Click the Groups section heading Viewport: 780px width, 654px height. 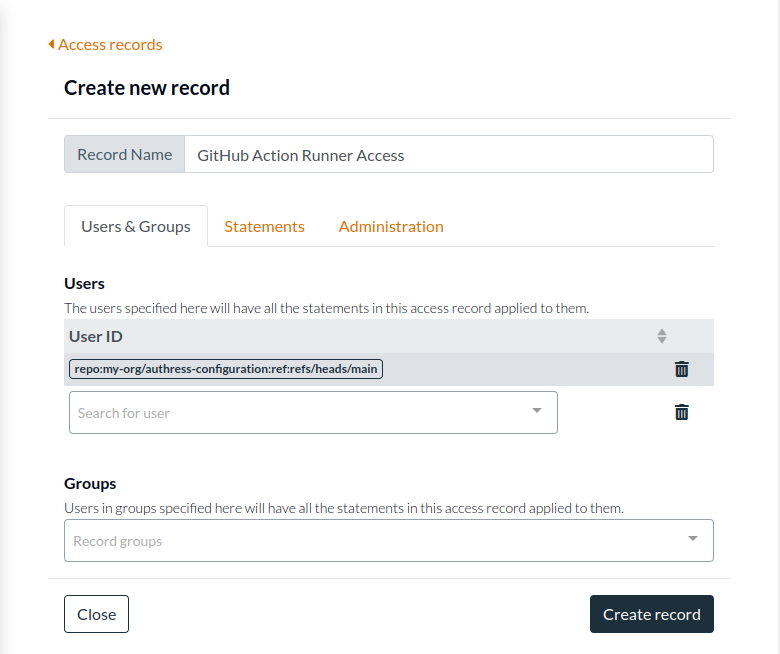[x=90, y=483]
